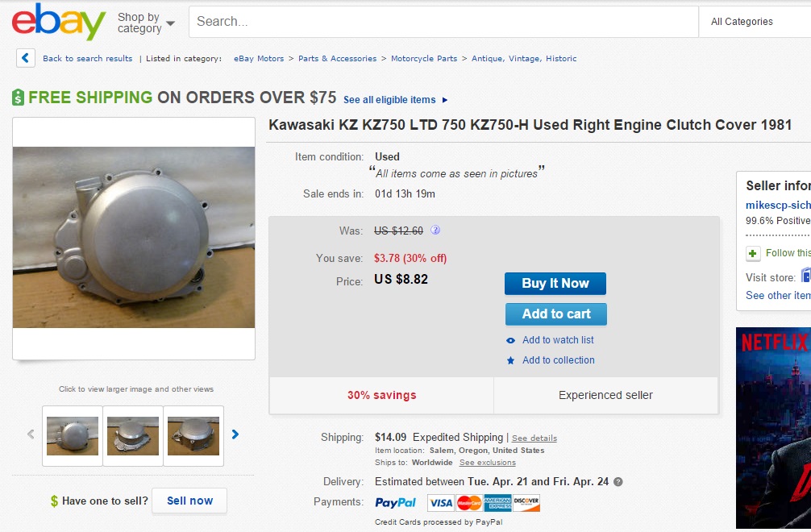811x532 pixels.
Task: Click the green free shipping dollar icon
Action: [19, 98]
